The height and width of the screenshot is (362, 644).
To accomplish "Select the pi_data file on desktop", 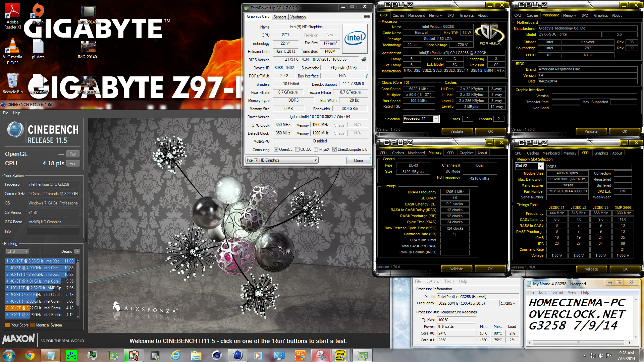I will (x=38, y=49).
